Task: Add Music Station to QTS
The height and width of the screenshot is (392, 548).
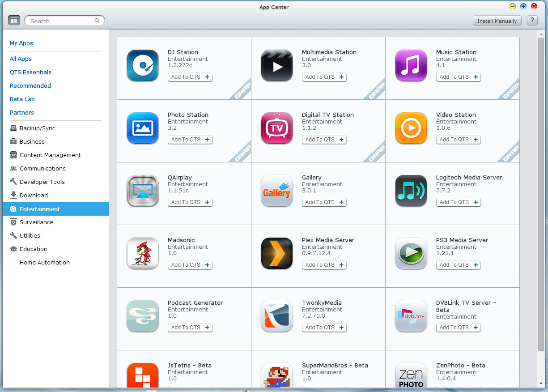Action: point(459,77)
